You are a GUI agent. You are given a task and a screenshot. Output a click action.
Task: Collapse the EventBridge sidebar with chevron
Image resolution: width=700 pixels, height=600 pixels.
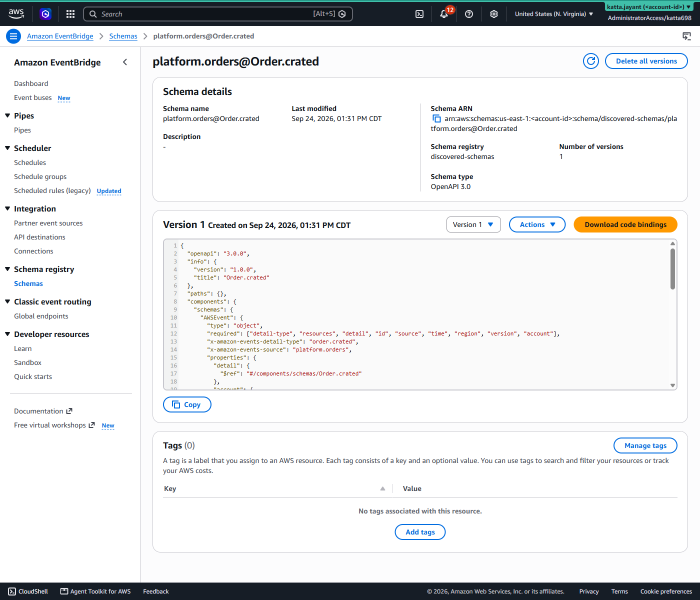tap(125, 62)
